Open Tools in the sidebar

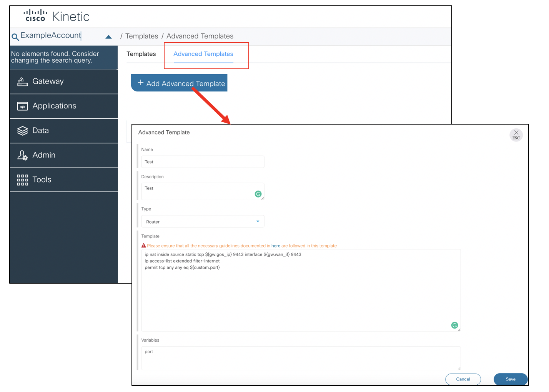[x=64, y=180]
